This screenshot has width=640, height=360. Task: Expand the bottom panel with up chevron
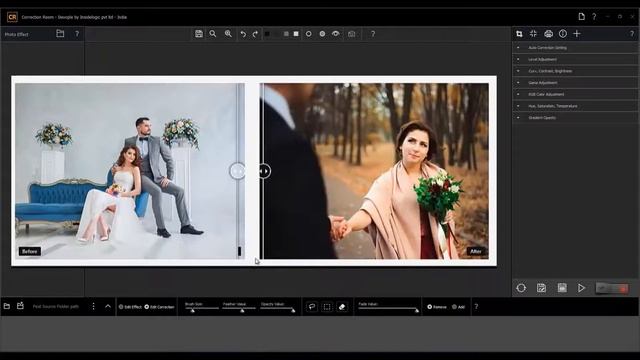108,306
